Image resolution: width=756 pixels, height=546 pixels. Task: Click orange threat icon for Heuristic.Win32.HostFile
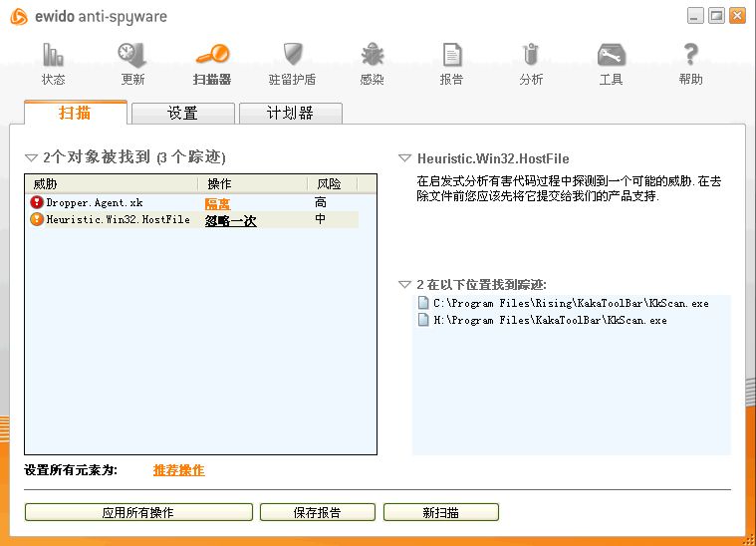[37, 219]
